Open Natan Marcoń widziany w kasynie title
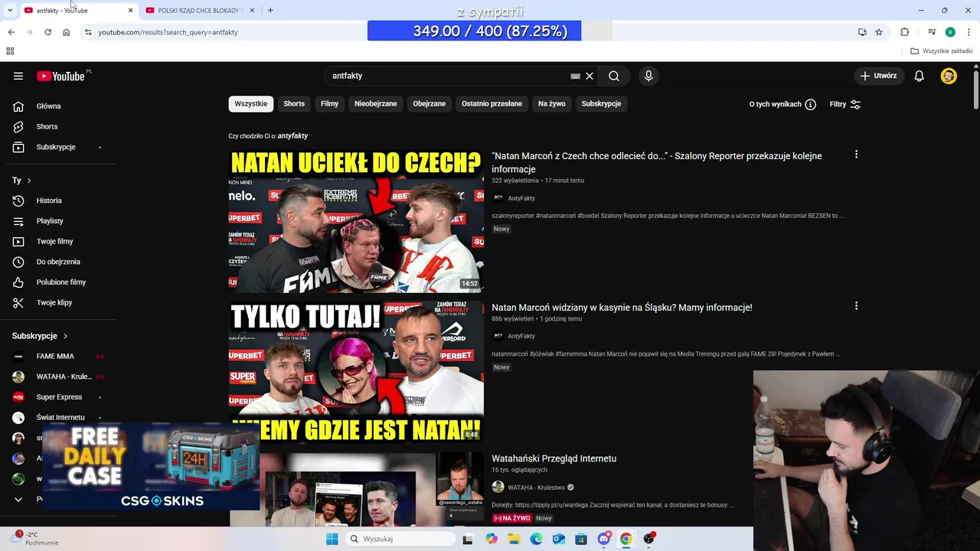980x551 pixels. point(622,308)
